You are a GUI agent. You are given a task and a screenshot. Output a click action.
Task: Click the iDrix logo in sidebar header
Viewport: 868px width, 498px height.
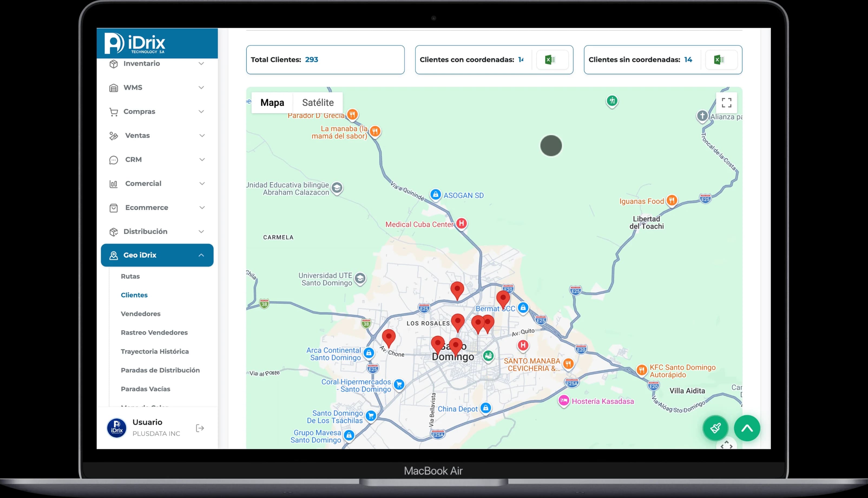(135, 44)
